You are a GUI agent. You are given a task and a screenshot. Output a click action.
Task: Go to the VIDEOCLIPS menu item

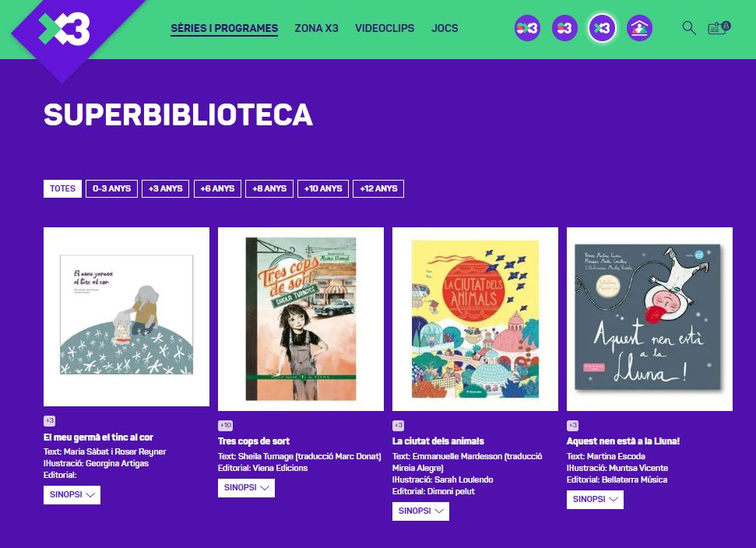pyautogui.click(x=385, y=29)
